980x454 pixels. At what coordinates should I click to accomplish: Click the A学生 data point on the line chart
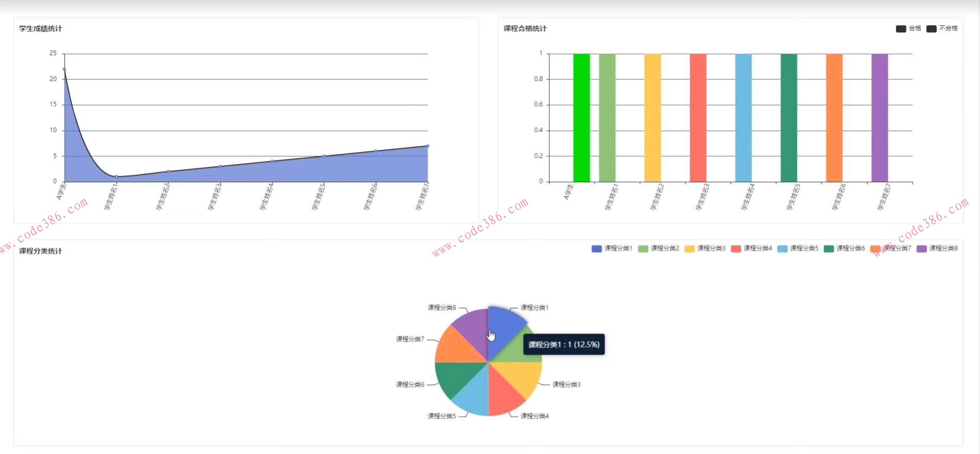64,69
